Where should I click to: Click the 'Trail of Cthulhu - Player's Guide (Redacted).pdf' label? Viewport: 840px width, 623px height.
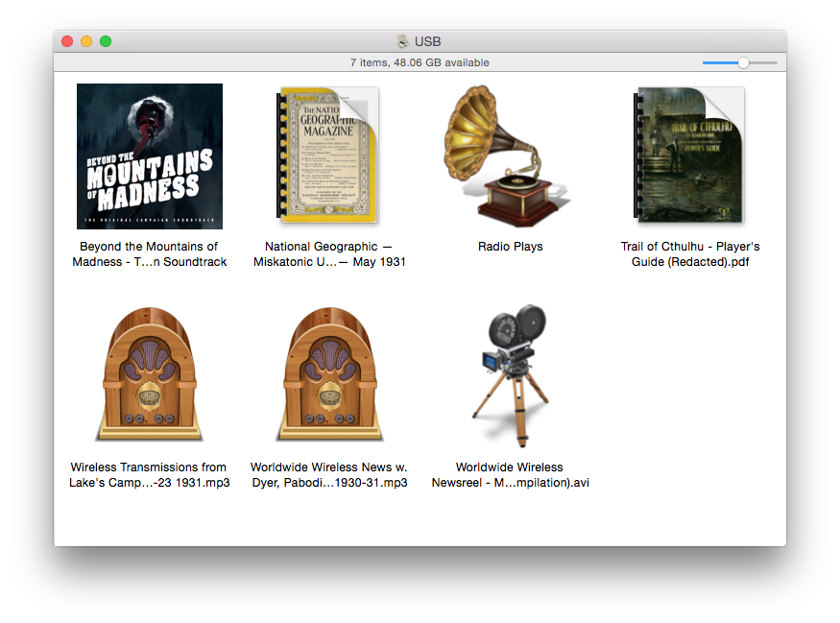(690, 254)
